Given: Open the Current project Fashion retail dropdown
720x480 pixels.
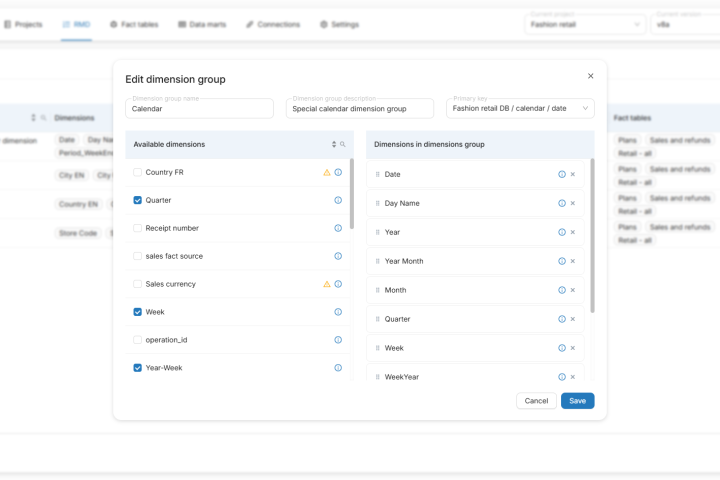Looking at the screenshot, I should (x=585, y=24).
